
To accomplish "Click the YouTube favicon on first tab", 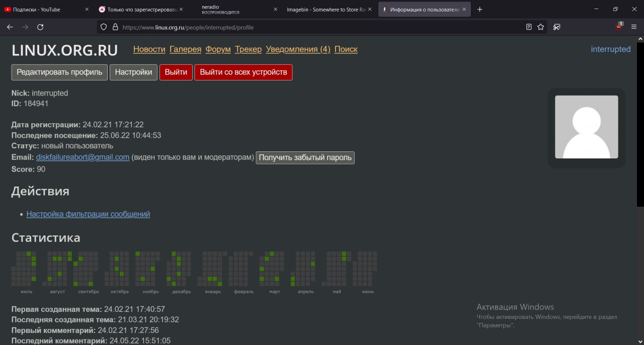I will point(8,10).
